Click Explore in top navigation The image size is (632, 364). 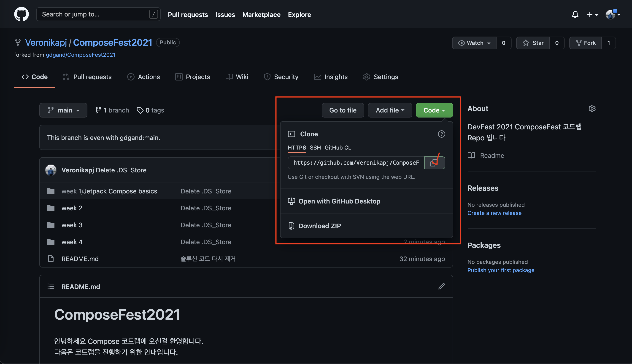pyautogui.click(x=300, y=15)
